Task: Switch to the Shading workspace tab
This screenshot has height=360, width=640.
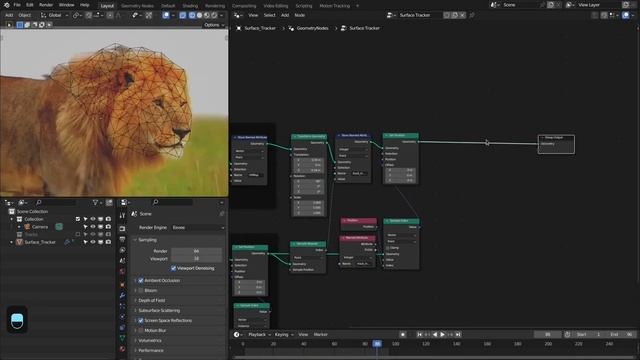Action: coord(190,6)
